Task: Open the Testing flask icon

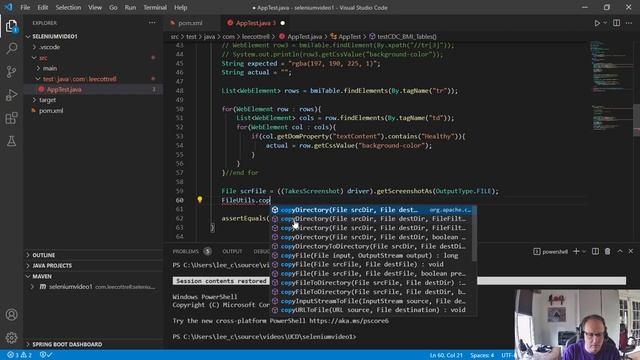Action: pyautogui.click(x=11, y=141)
